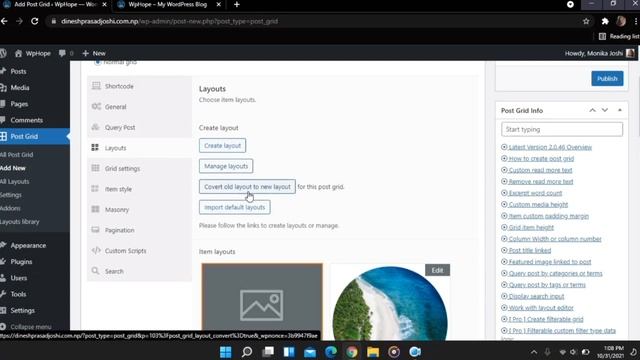Screen dimensions: 640x360
Task: Open How to create post grid link
Action: 541,158
